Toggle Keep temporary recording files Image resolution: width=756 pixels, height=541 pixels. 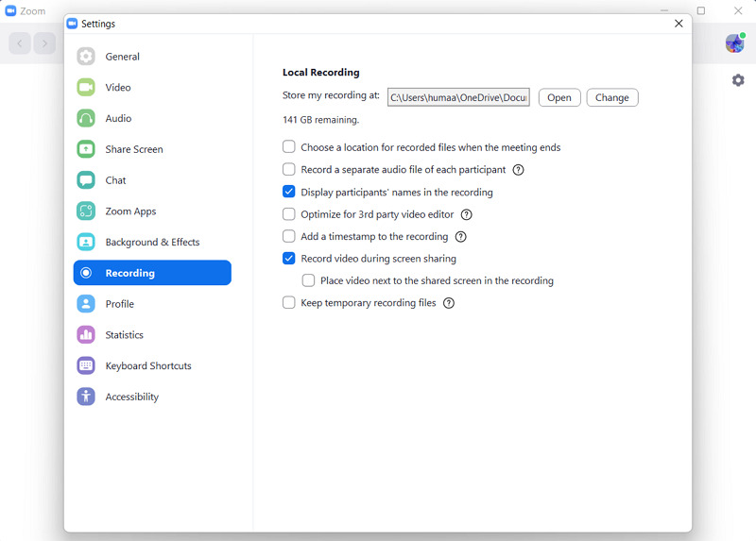(x=289, y=302)
